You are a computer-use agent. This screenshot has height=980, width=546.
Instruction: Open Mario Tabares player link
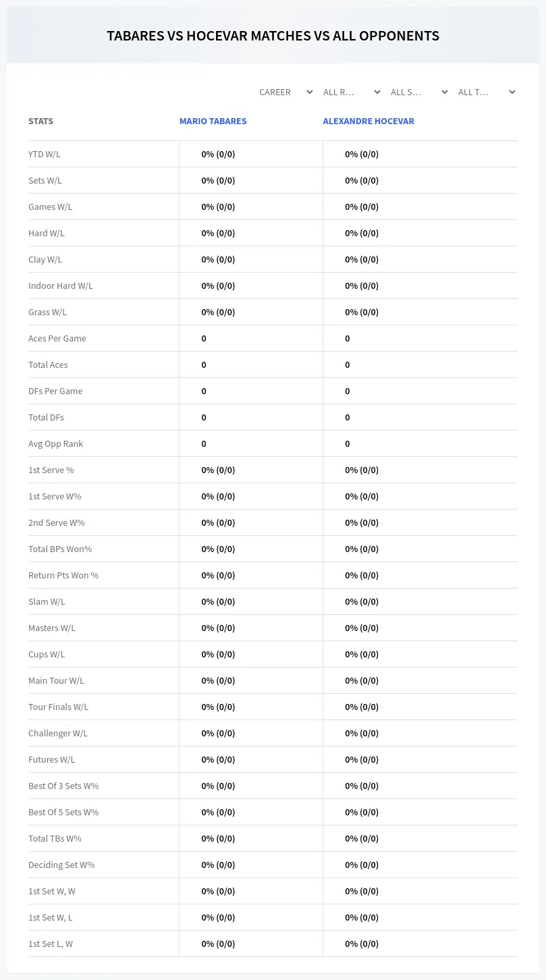tap(213, 121)
